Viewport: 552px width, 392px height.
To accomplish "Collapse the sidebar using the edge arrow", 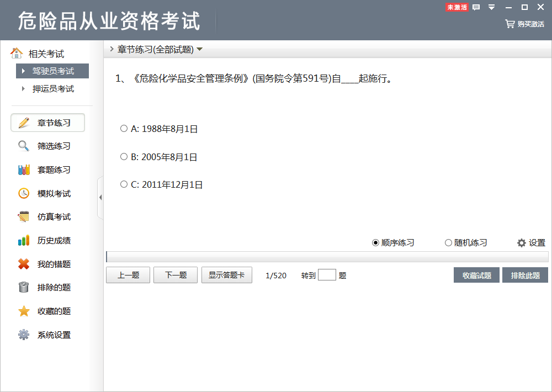I will tap(101, 197).
